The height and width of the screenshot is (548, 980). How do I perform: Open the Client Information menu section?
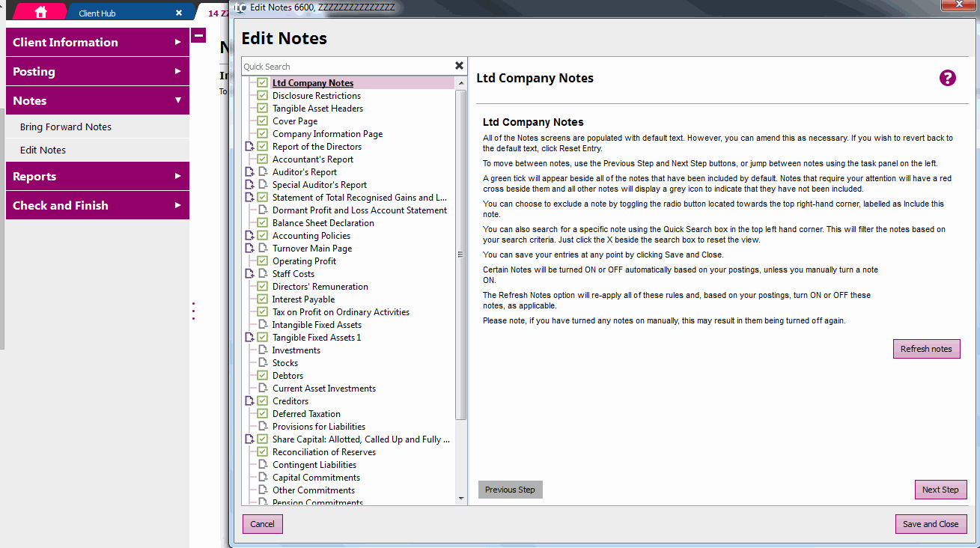click(97, 42)
